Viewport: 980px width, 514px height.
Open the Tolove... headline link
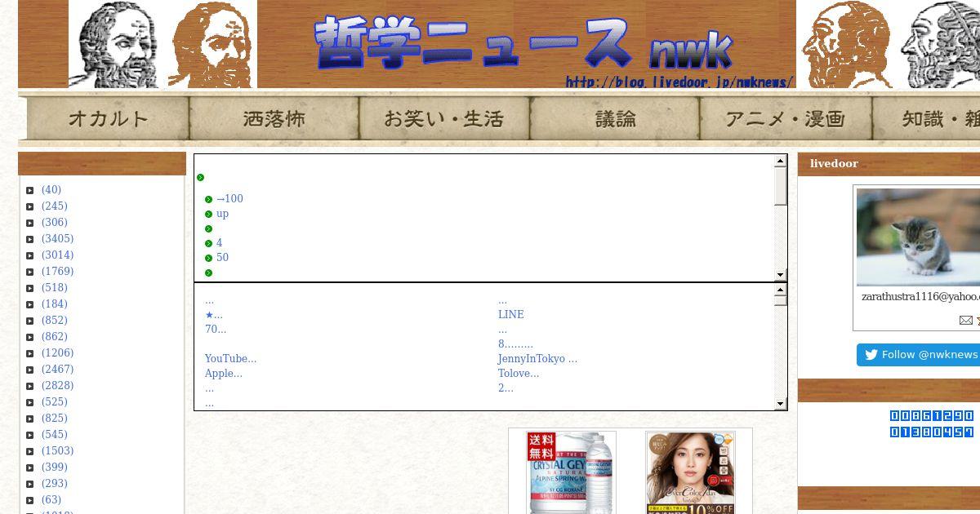point(519,374)
